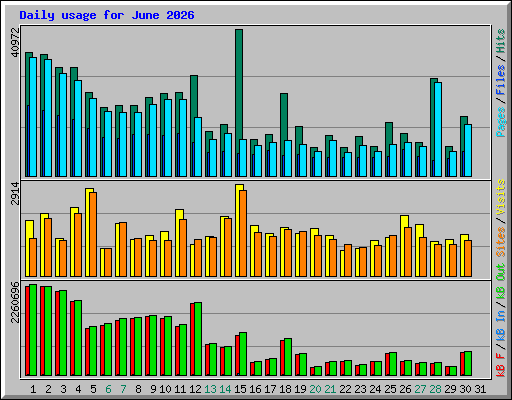Click the cyan files bar for day 28

point(438,129)
